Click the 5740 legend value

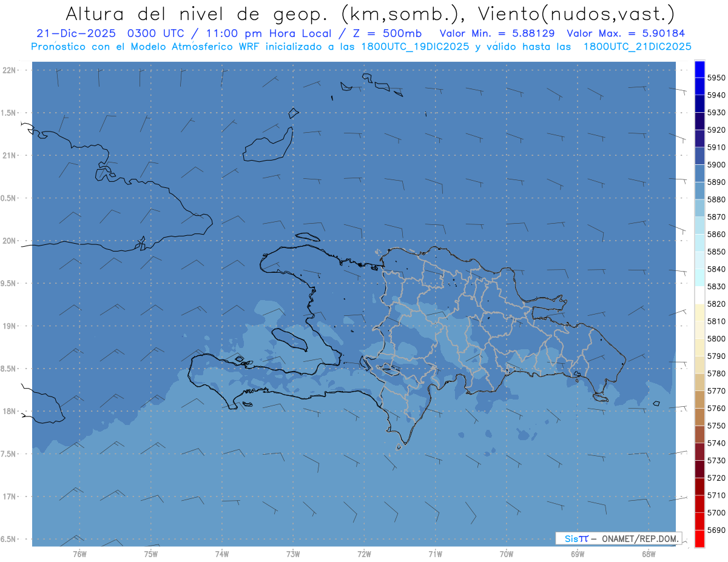[716, 443]
